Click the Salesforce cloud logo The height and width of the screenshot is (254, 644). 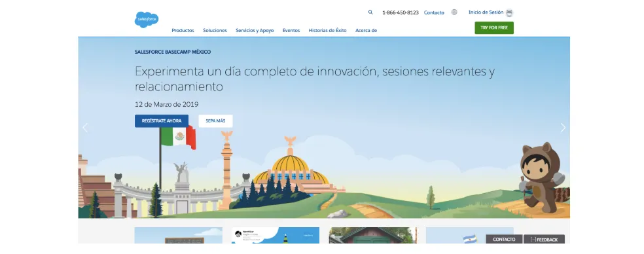pos(147,20)
